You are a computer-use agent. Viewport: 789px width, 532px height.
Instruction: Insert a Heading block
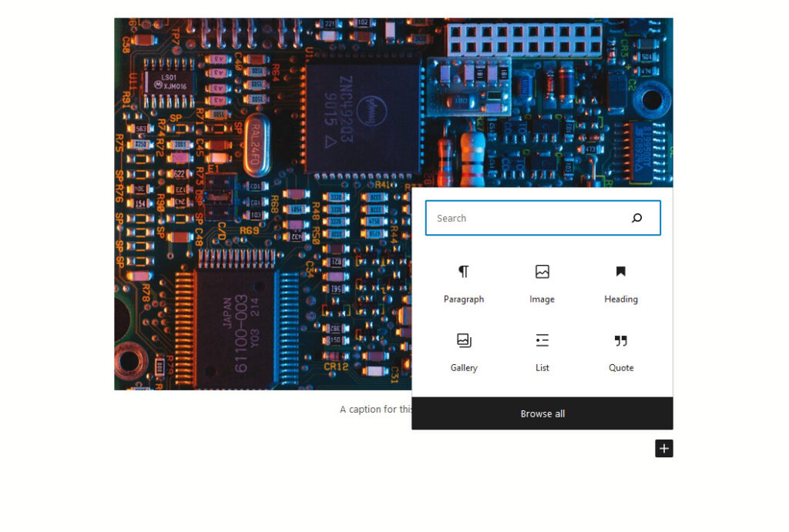(x=620, y=284)
